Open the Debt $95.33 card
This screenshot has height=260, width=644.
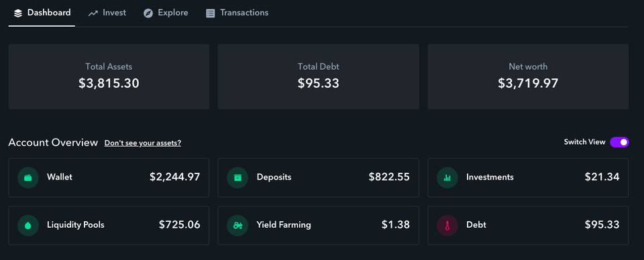click(528, 225)
